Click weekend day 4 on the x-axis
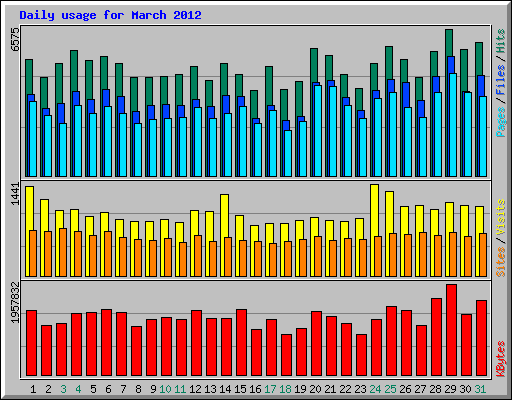Image resolution: width=512 pixels, height=400 pixels. [78, 389]
